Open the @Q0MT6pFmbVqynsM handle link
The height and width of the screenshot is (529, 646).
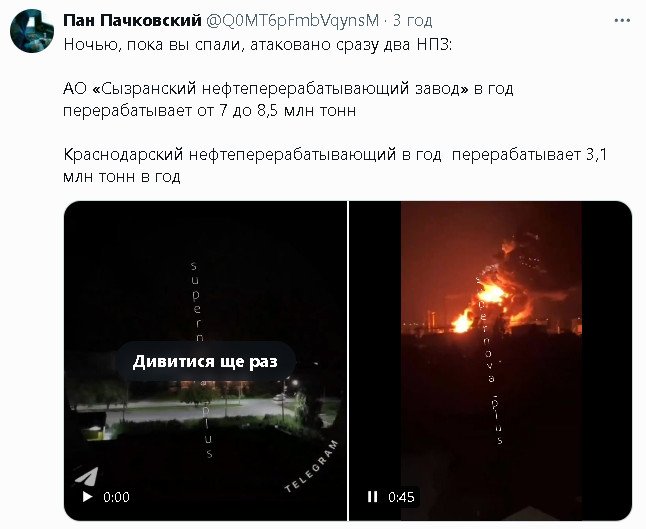pos(292,20)
